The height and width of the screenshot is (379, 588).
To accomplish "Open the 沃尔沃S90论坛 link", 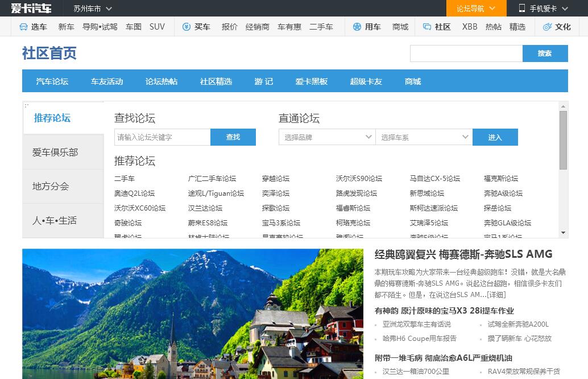I will coord(359,179).
